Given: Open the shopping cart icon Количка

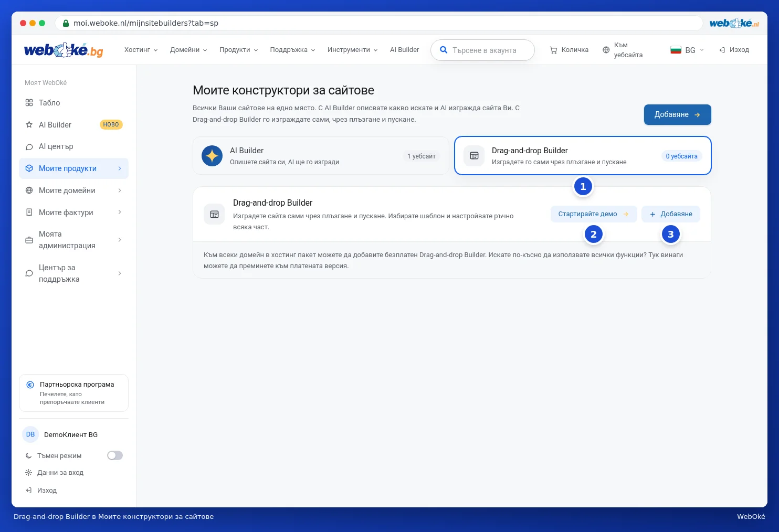Looking at the screenshot, I should (553, 50).
